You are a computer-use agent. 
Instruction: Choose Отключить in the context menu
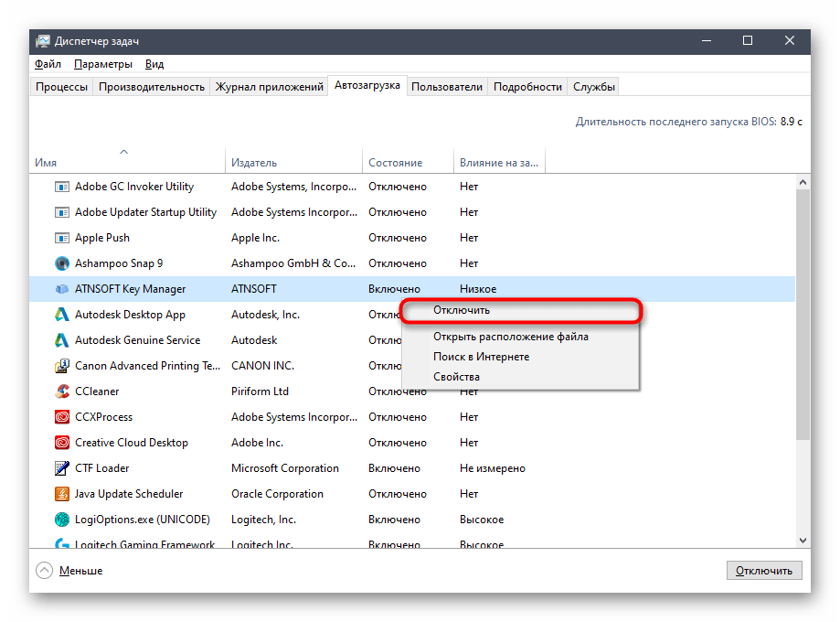[520, 310]
